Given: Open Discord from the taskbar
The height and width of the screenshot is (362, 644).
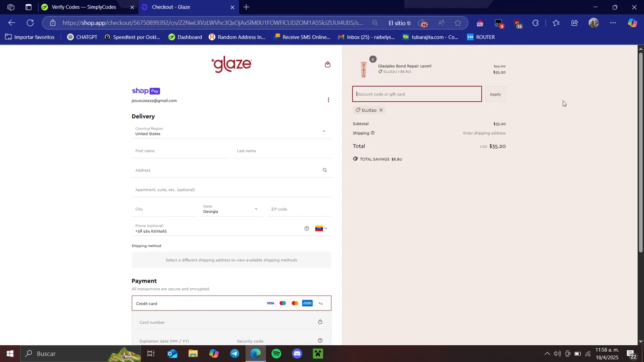Looking at the screenshot, I should pos(298,354).
